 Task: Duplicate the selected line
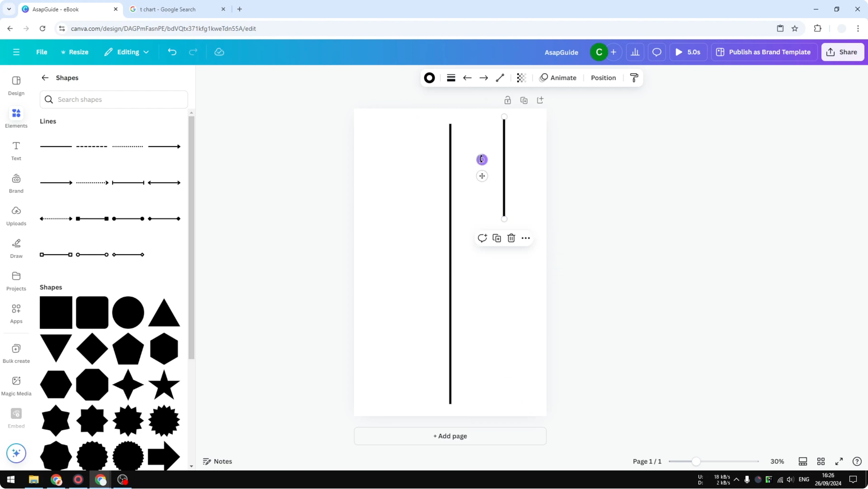[497, 238]
